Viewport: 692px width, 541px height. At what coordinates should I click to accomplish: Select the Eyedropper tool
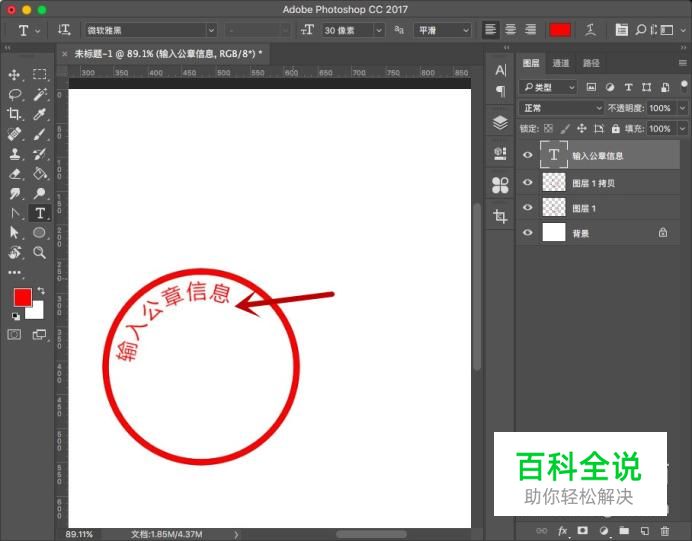[x=40, y=114]
